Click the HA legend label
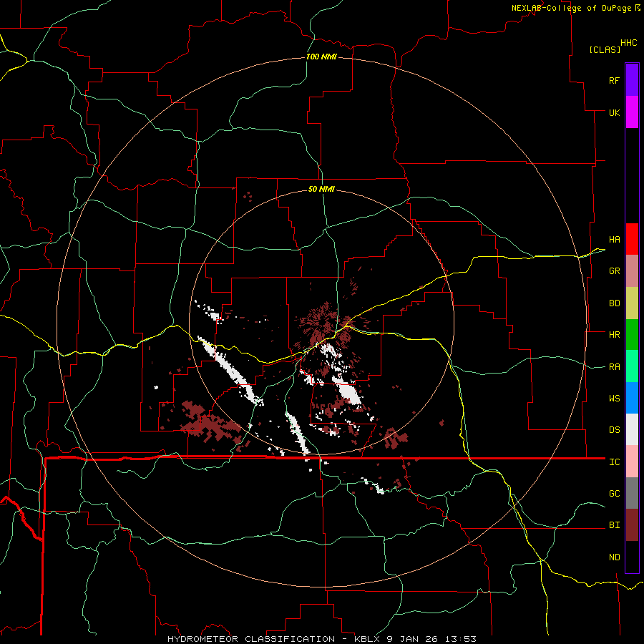Viewport: 644px width, 644px height. pyautogui.click(x=614, y=240)
